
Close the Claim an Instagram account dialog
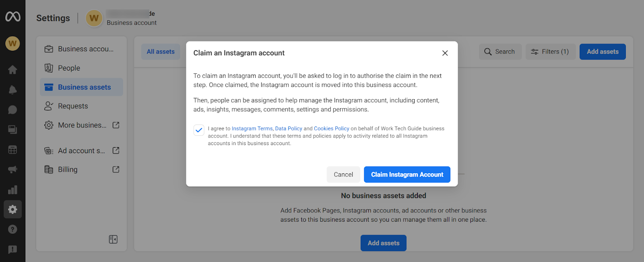pyautogui.click(x=445, y=53)
